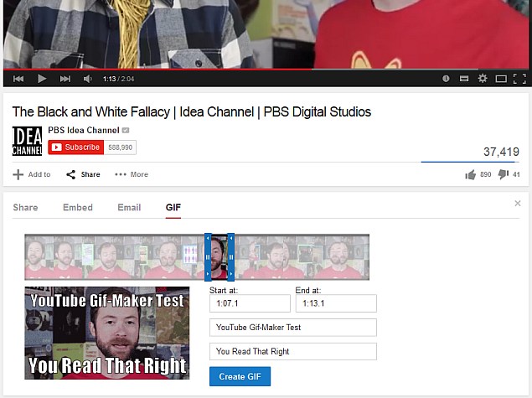The width and height of the screenshot is (532, 398).
Task: Expand the More options menu
Action: click(132, 174)
